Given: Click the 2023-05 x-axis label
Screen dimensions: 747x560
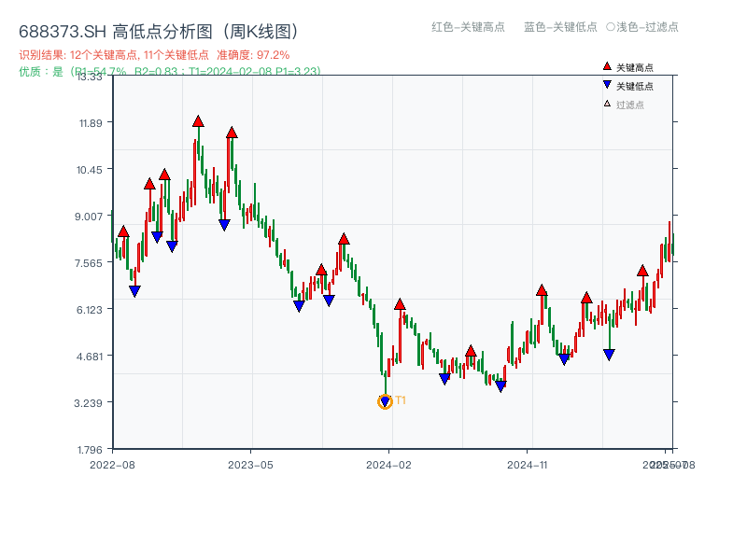Looking at the screenshot, I should pyautogui.click(x=250, y=465).
